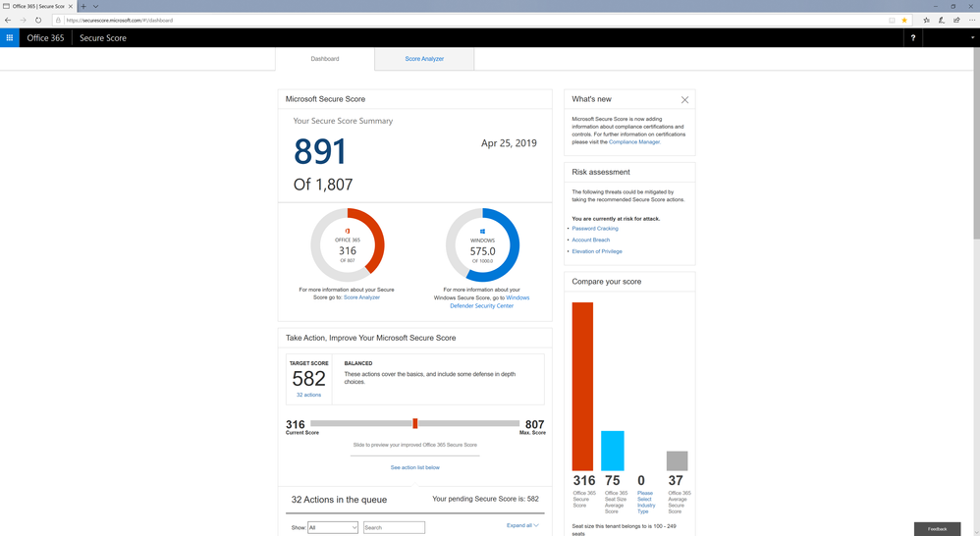Click the target score 582 value
The width and height of the screenshot is (980, 536).
pos(308,379)
